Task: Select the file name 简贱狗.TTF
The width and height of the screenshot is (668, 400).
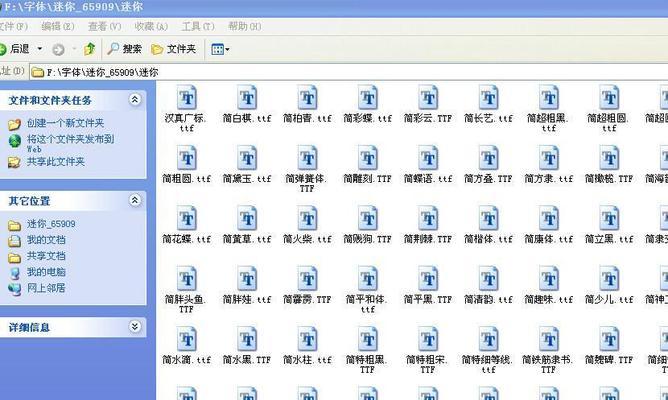Action: [368, 239]
